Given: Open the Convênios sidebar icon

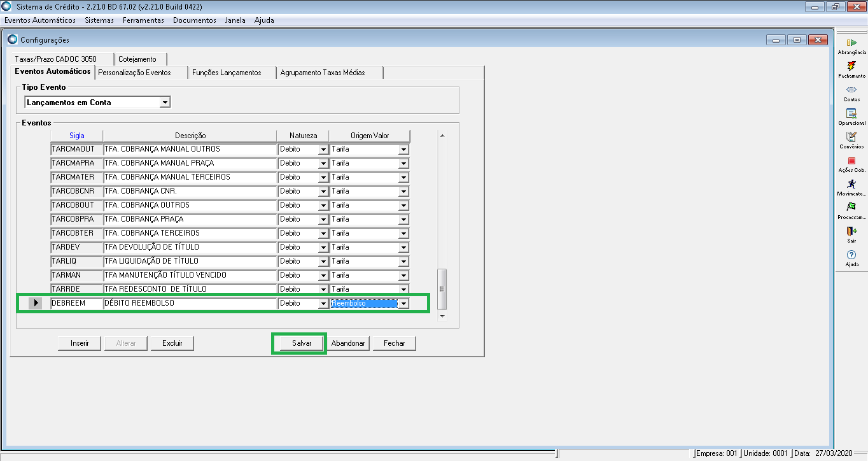Looking at the screenshot, I should 851,136.
